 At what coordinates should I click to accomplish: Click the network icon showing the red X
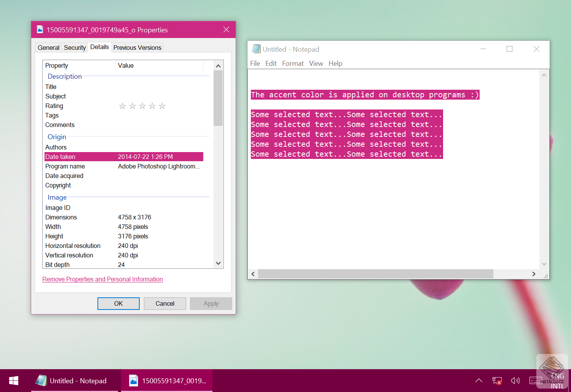497,380
